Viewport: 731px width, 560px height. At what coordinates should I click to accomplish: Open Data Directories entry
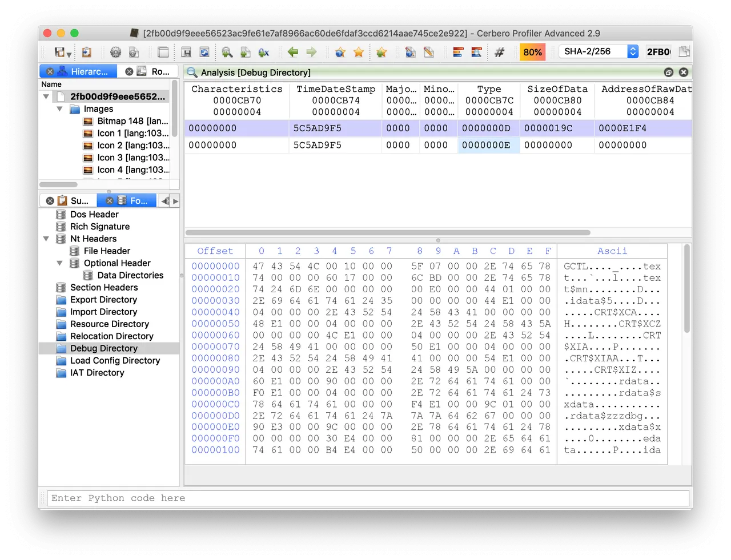[x=130, y=275]
